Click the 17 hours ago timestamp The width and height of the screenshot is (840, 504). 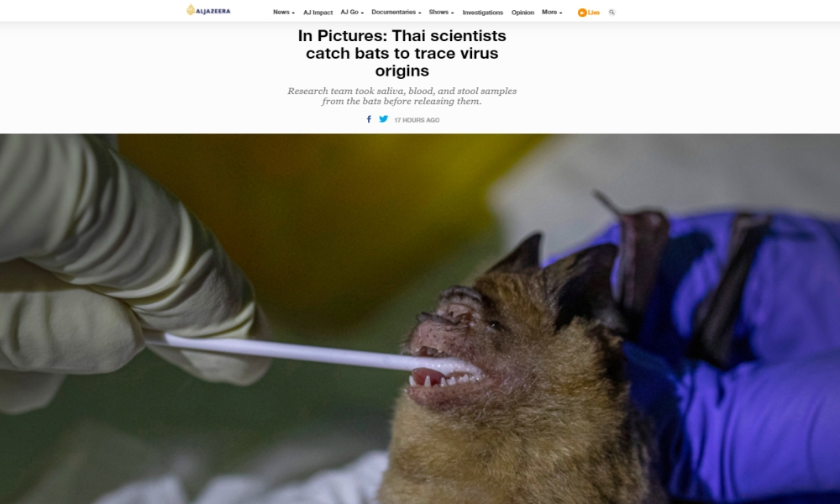pos(417,120)
